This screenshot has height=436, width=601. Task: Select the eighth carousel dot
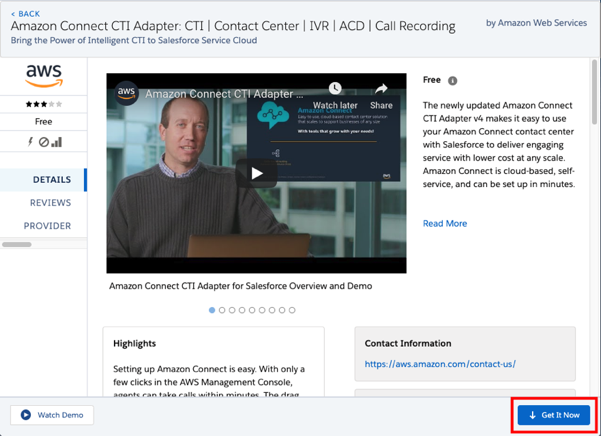pos(282,310)
